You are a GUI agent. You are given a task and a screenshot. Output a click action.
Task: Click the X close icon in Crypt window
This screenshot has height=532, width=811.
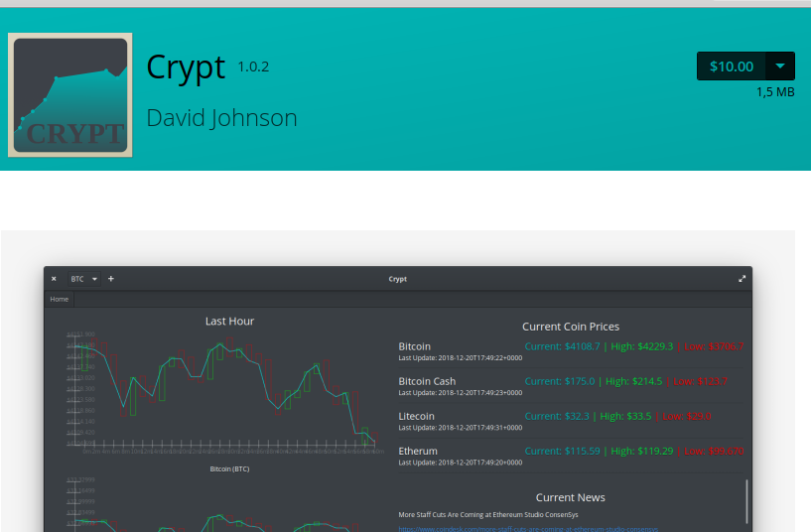(x=54, y=279)
